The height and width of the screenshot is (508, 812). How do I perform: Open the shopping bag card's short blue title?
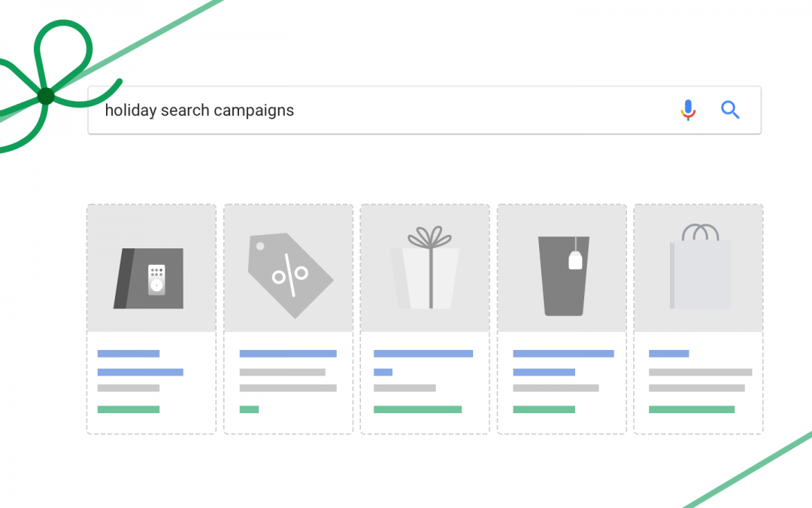[x=668, y=354]
